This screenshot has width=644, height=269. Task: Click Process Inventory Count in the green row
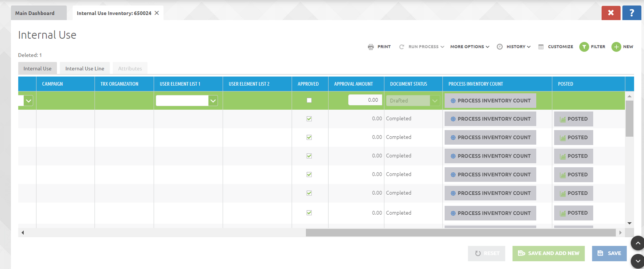(490, 101)
